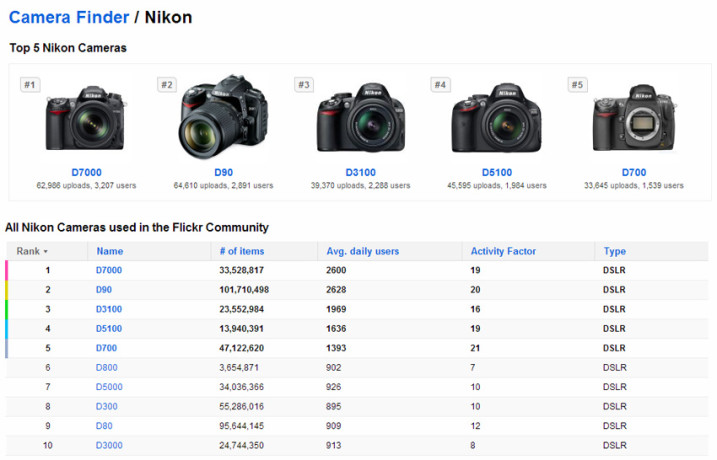This screenshot has height=460, width=717.
Task: Open D7000 in the table row
Action: click(x=109, y=270)
